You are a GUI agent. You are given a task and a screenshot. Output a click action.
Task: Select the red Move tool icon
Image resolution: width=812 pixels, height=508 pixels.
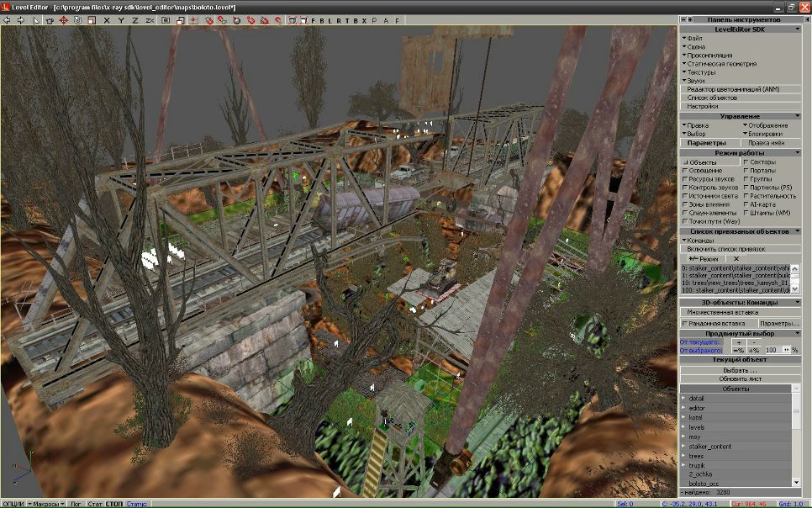click(x=63, y=19)
